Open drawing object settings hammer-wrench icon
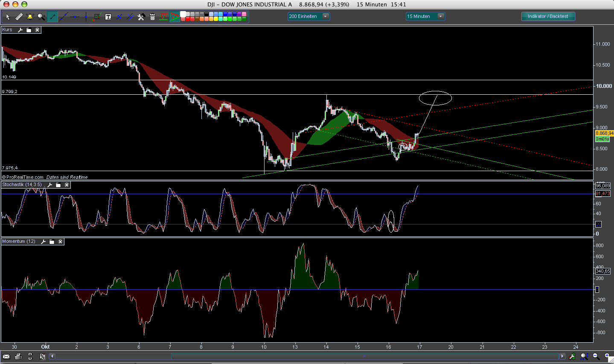The height and width of the screenshot is (364, 614). [141, 17]
